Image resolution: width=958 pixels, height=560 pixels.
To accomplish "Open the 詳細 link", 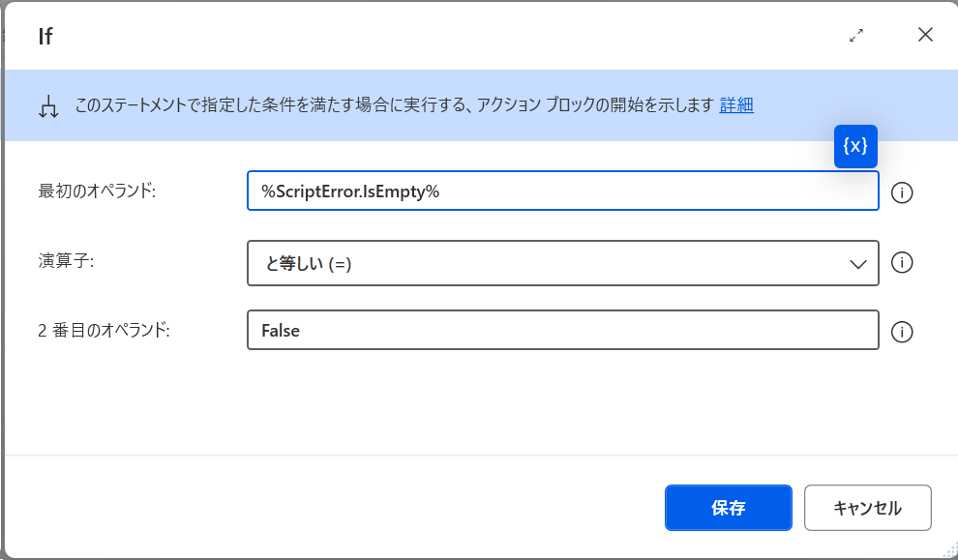I will pos(736,105).
